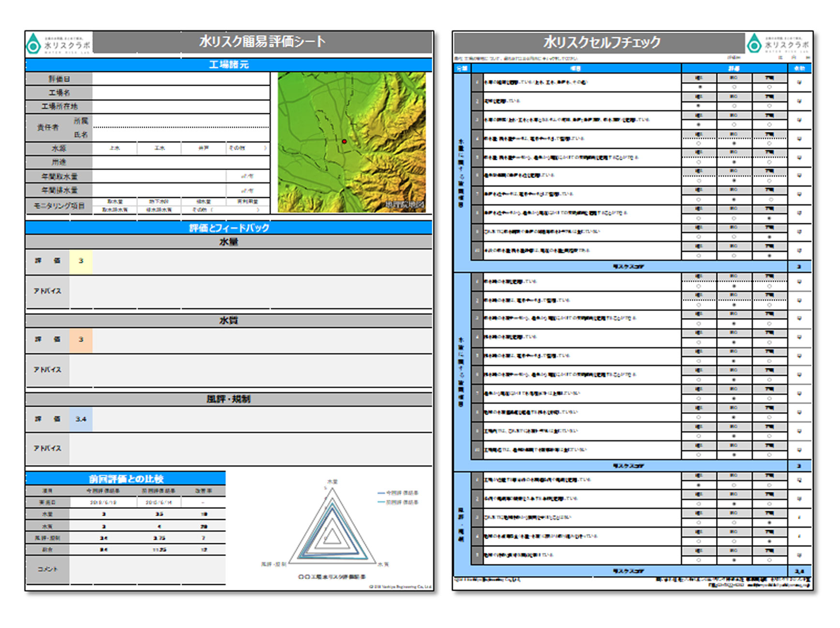Click the red location marker on the terrain map
Image resolution: width=840 pixels, height=628 pixels.
pos(344,141)
